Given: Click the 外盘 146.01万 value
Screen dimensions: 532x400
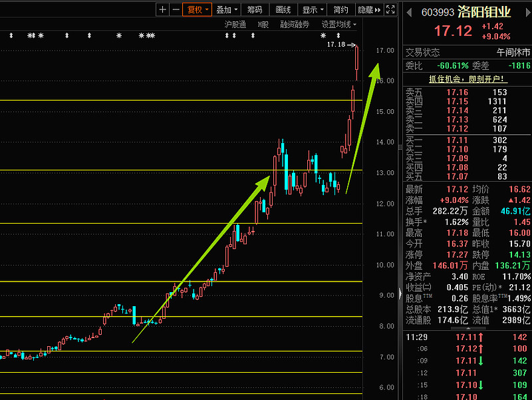Looking at the screenshot, I should click(450, 266).
